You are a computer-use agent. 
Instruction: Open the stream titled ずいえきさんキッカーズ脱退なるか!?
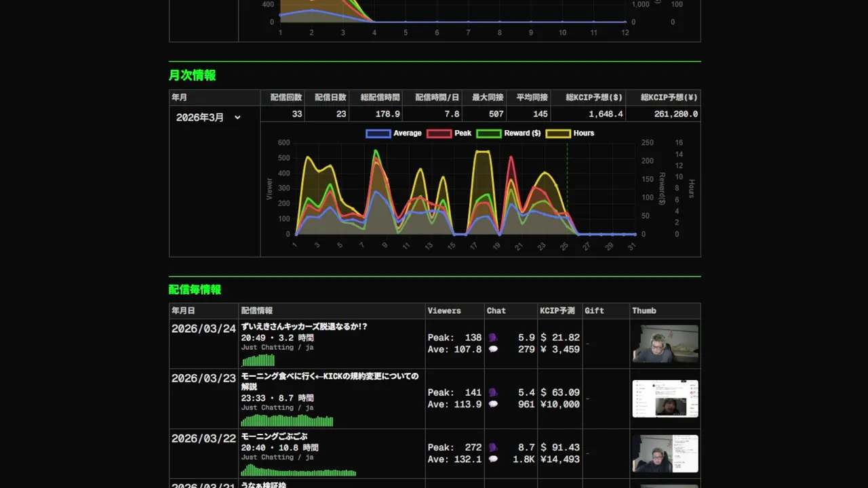click(x=304, y=327)
